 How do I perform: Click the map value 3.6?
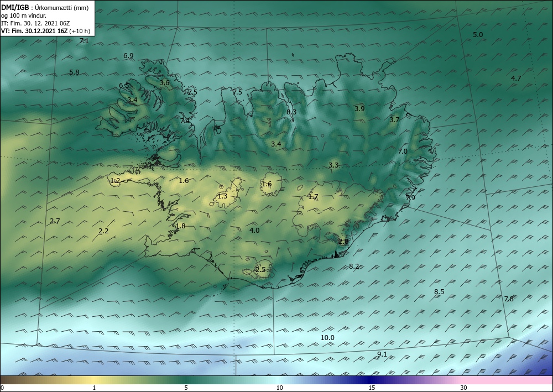pyautogui.click(x=164, y=83)
